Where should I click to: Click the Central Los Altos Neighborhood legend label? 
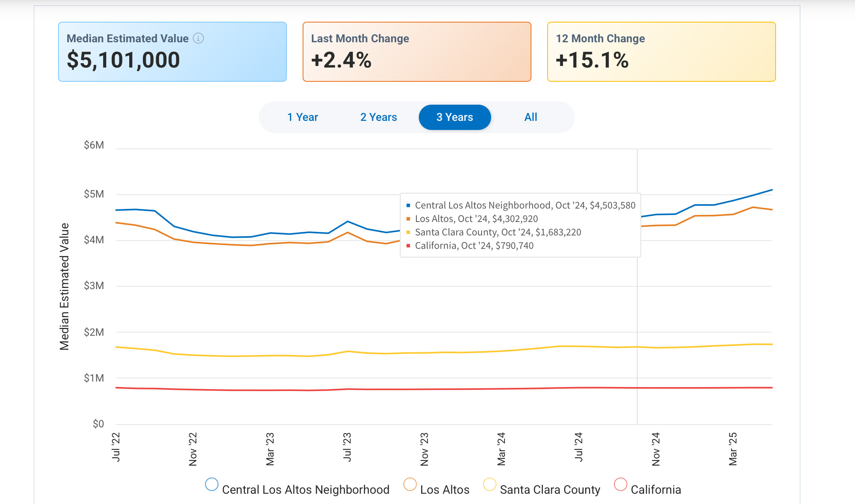pos(305,490)
